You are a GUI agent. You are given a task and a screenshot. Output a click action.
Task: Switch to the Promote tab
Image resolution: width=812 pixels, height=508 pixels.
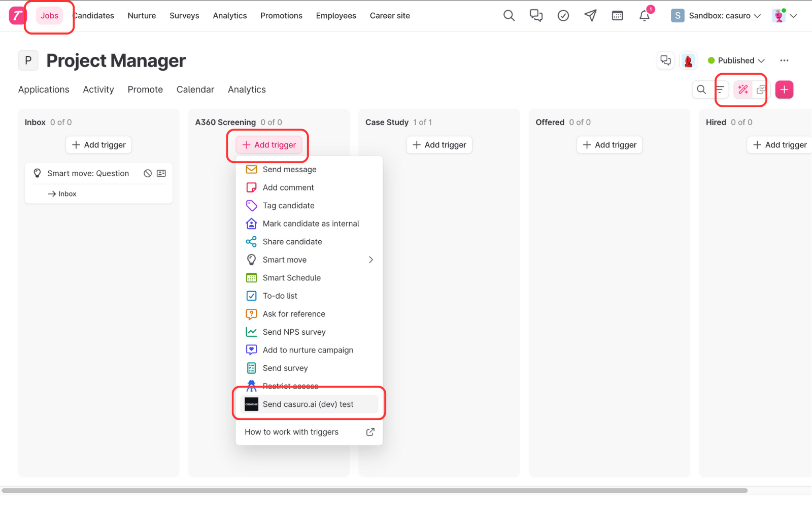(145, 89)
